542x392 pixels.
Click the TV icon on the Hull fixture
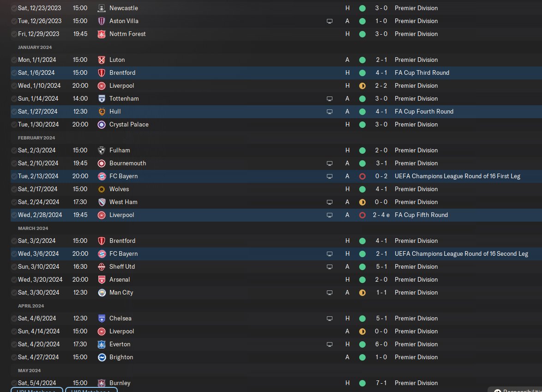[x=330, y=112]
